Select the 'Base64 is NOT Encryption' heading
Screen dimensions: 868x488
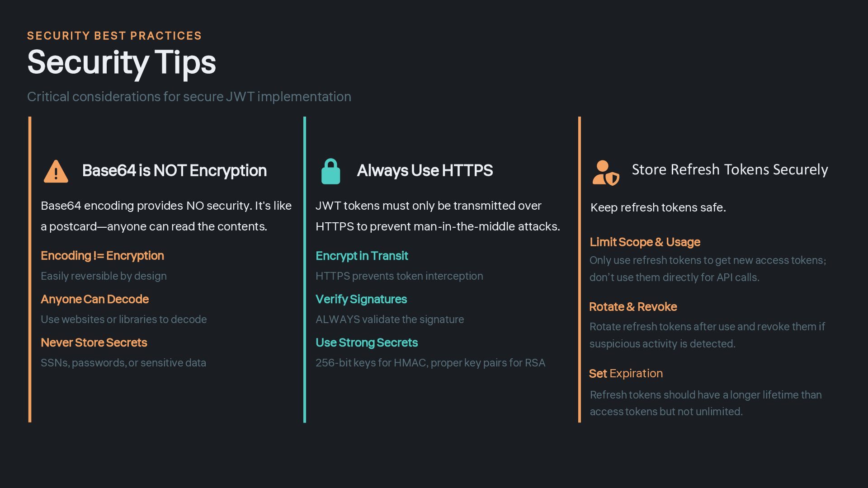pos(175,170)
